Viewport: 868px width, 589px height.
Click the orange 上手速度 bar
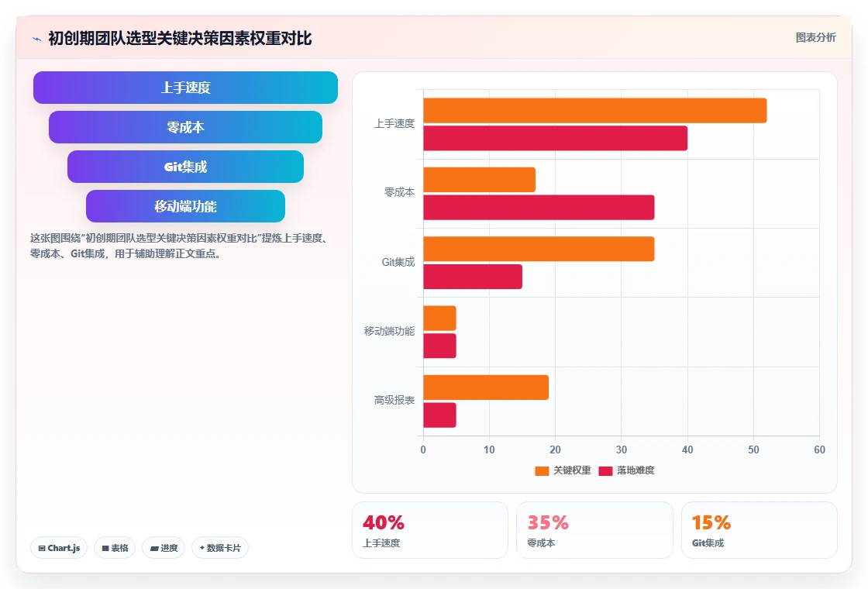coord(595,111)
